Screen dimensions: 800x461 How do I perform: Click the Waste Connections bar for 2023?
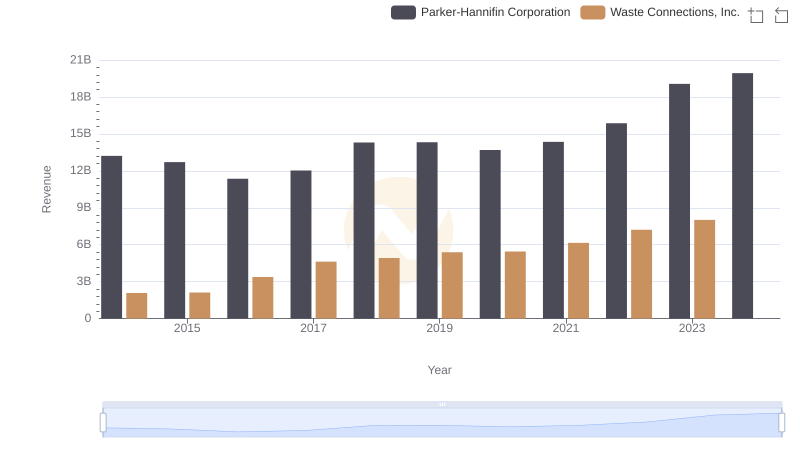click(x=705, y=269)
